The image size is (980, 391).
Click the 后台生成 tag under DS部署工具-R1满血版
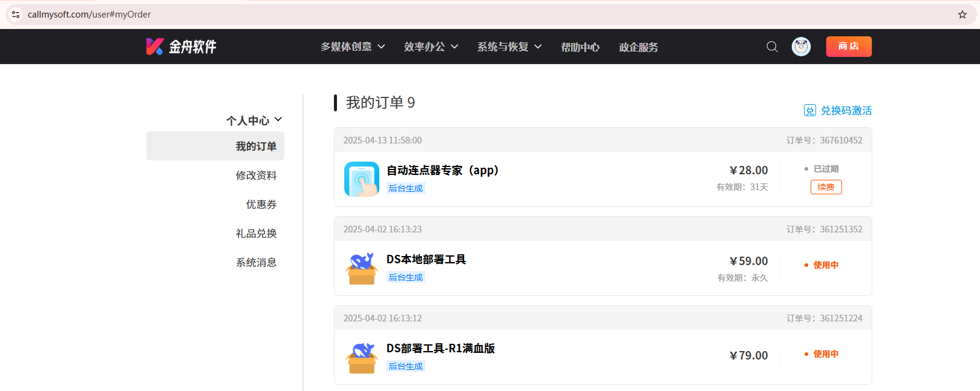click(x=406, y=366)
